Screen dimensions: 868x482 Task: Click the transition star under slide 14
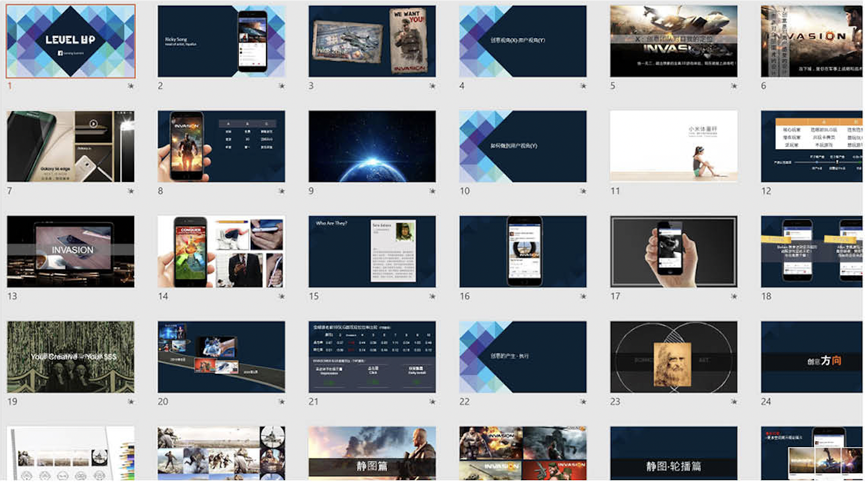coord(281,296)
